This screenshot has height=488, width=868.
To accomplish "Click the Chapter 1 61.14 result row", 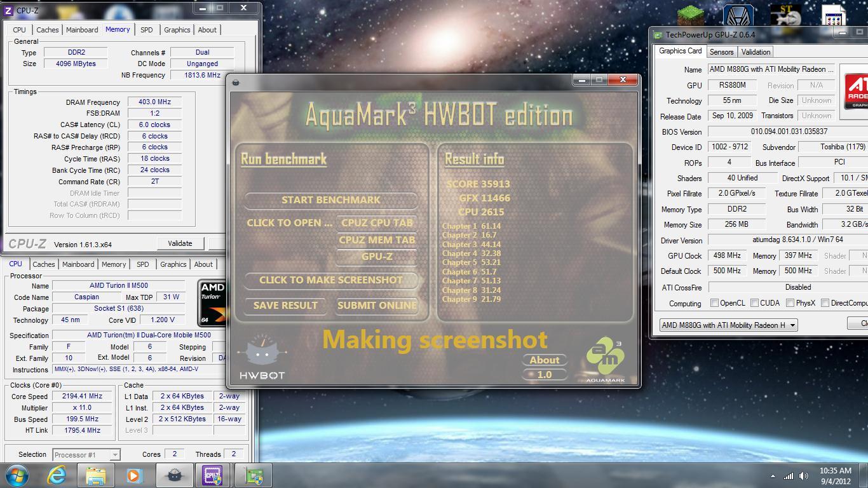I will click(471, 226).
